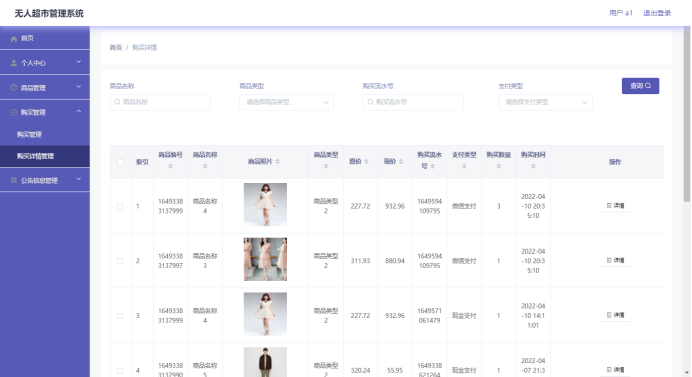This screenshot has height=377, width=692.
Task: Select 购买详情管理 in the sidebar
Action: click(x=45, y=156)
